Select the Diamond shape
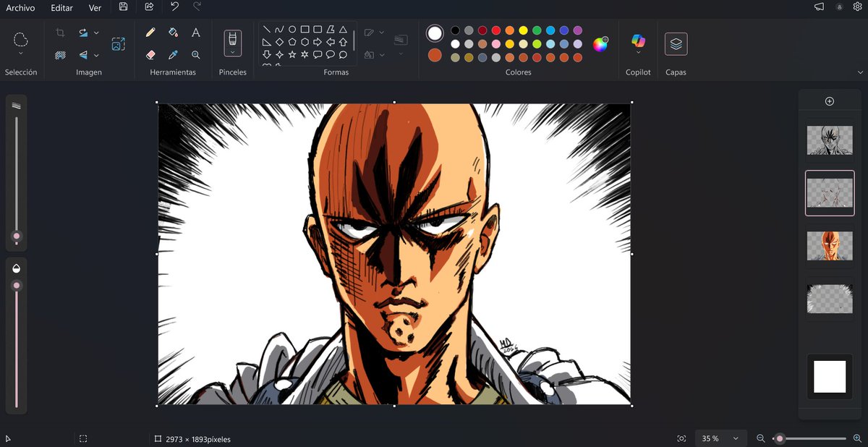868x447 pixels. coord(279,42)
